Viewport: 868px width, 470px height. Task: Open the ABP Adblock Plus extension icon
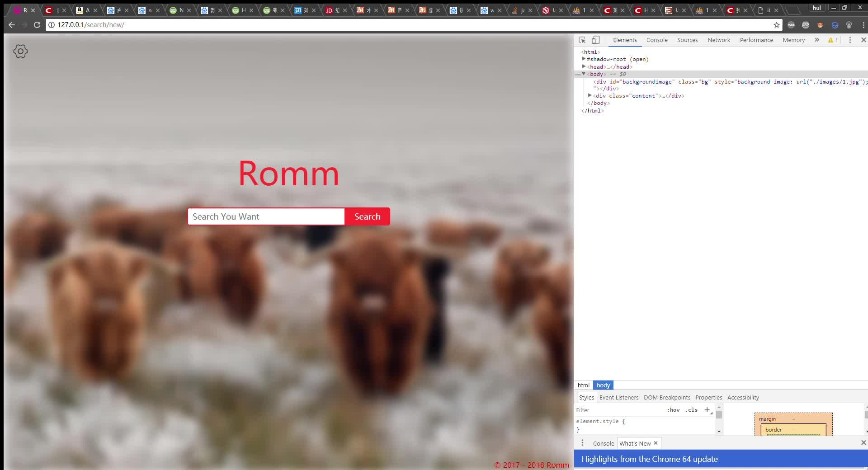(806, 25)
